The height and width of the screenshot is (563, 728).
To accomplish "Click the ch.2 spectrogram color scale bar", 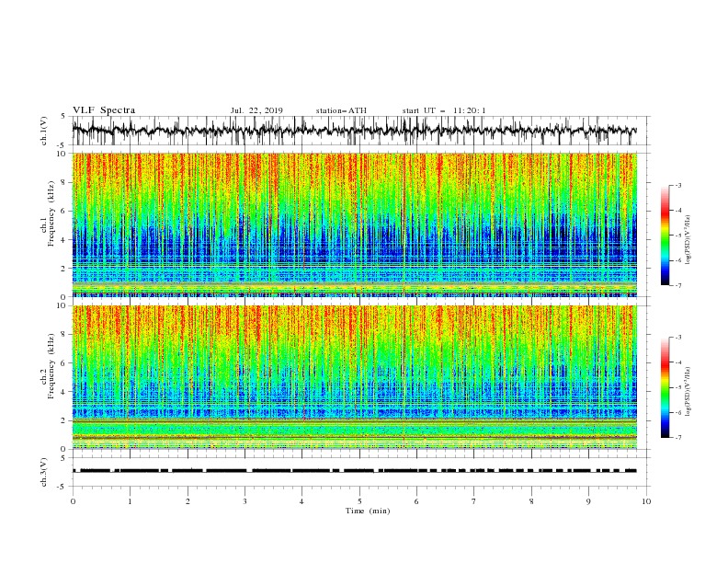I will click(665, 387).
